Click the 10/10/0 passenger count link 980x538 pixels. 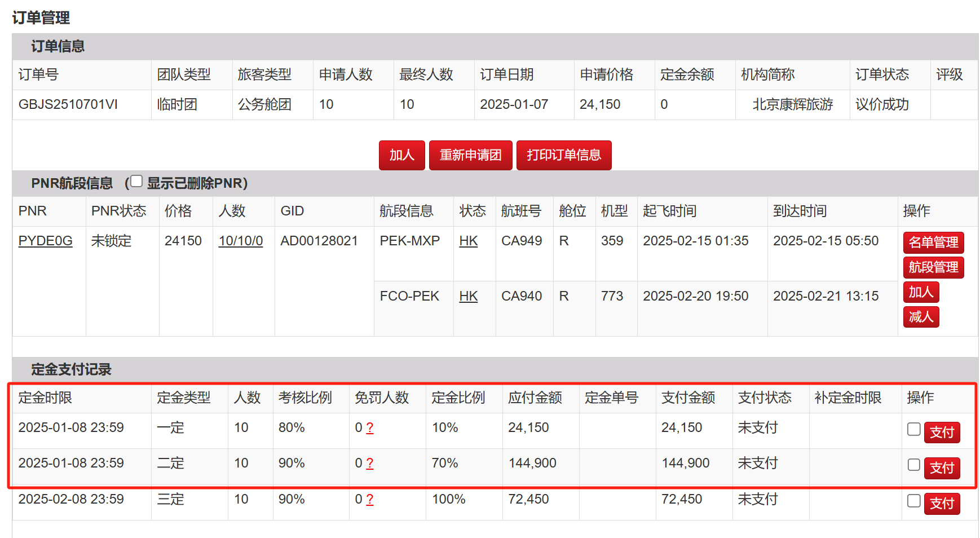click(x=240, y=241)
